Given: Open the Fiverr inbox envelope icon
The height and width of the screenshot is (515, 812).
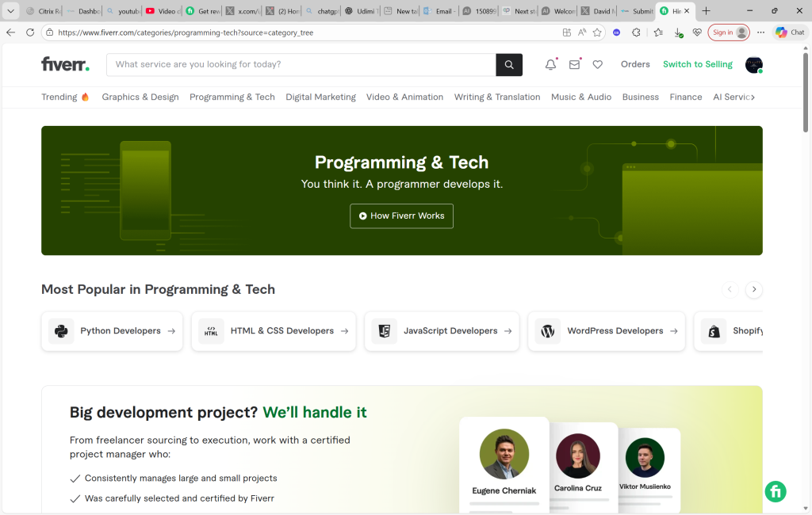Looking at the screenshot, I should tap(574, 65).
